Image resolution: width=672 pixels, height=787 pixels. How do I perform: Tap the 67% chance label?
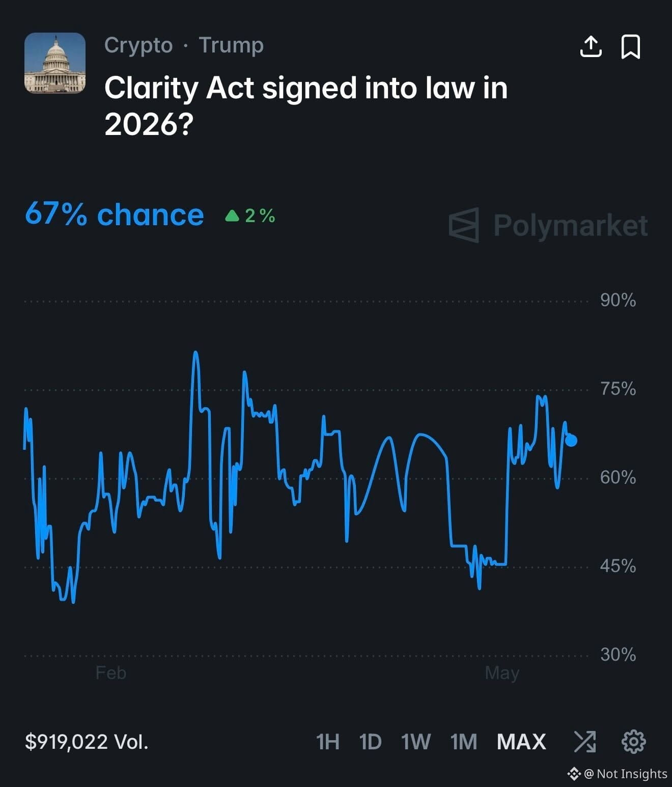pyautogui.click(x=115, y=214)
